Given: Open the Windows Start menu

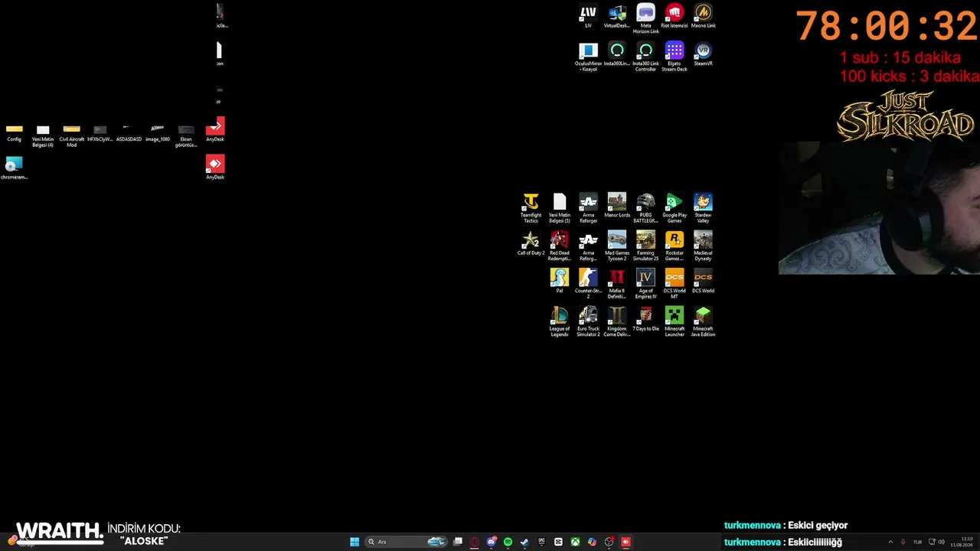Looking at the screenshot, I should (354, 542).
